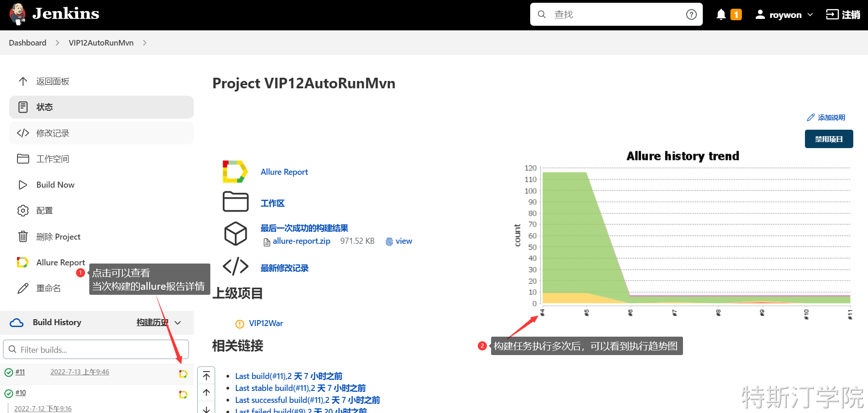Click the page-down arrow in build list
Viewport: 868px width, 413px height.
coord(207,409)
